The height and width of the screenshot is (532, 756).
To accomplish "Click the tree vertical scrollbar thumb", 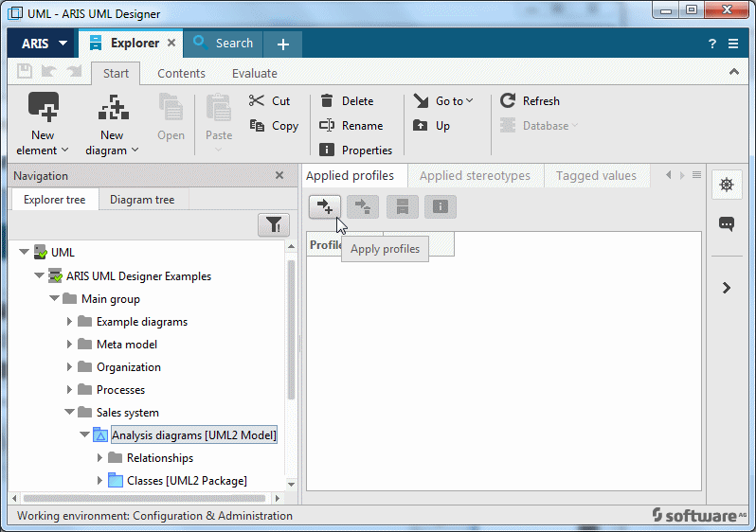I will coord(291,329).
